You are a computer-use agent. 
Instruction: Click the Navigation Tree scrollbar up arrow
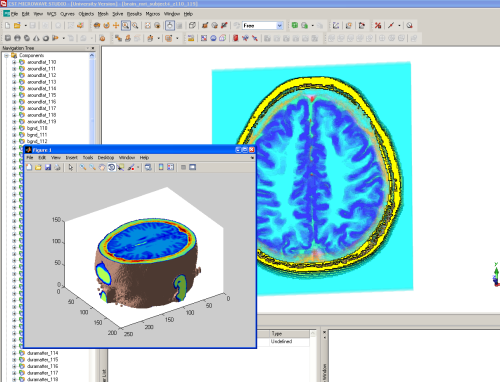tap(92, 56)
